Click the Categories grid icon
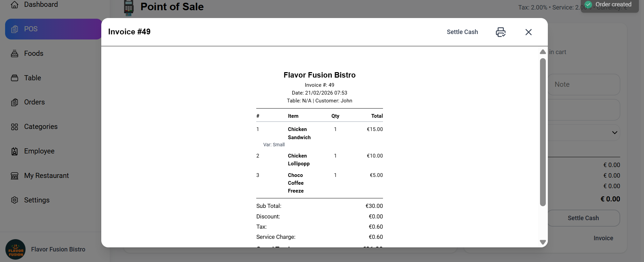 (14, 127)
